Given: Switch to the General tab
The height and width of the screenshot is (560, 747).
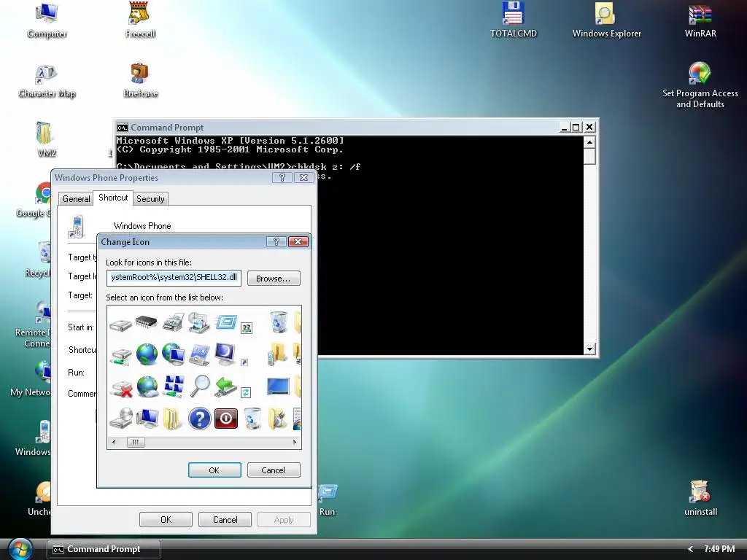Looking at the screenshot, I should click(x=76, y=198).
